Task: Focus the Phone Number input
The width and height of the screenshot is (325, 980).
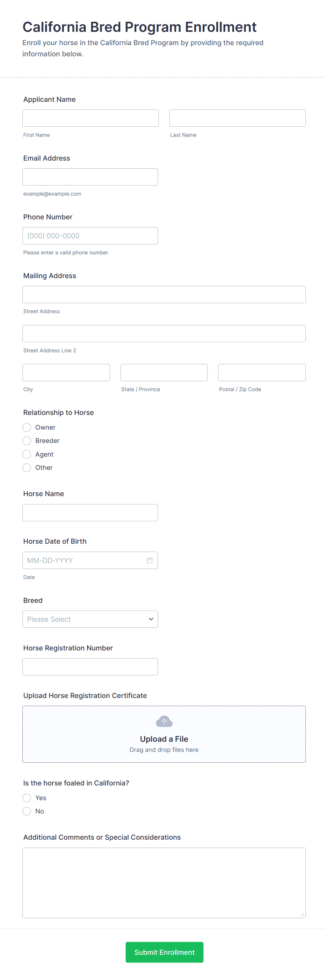Action: tap(90, 236)
